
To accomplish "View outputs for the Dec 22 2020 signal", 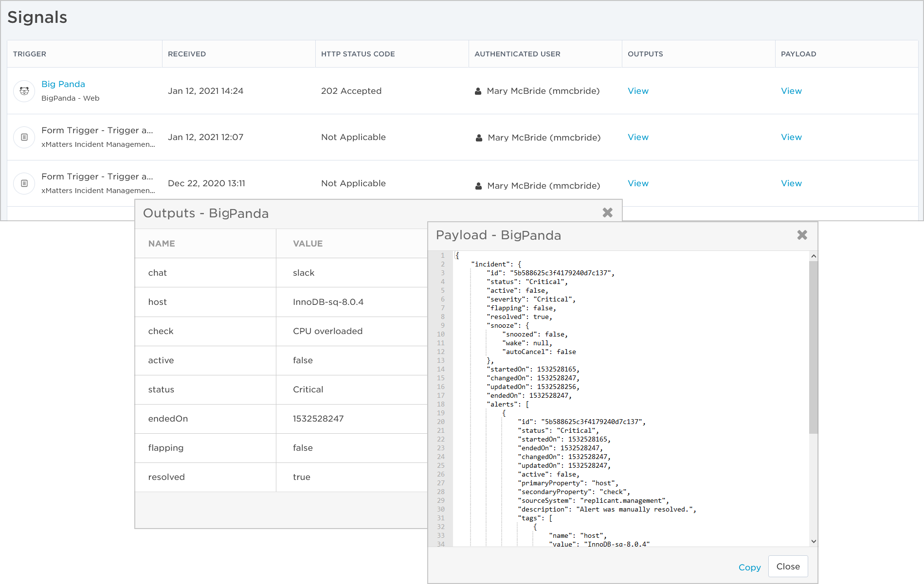I will (x=638, y=183).
